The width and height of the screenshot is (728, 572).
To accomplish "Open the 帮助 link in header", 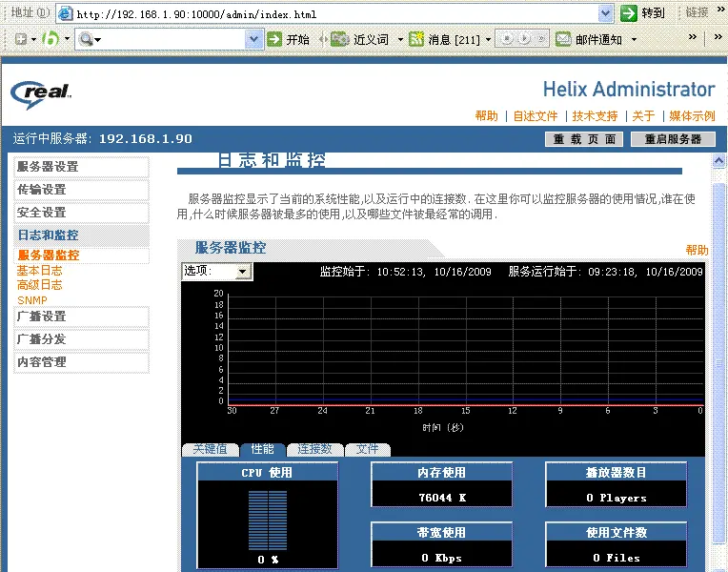I will click(486, 115).
